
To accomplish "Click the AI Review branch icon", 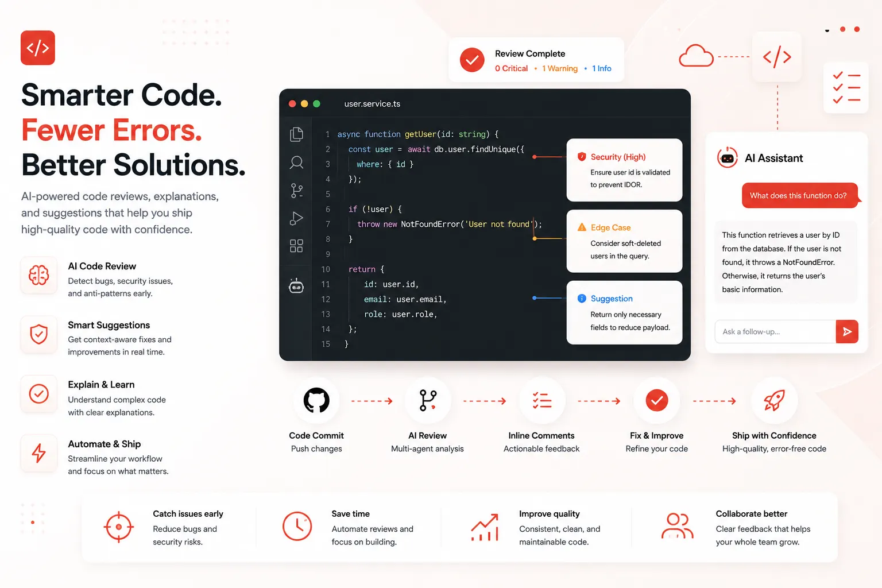I will 428,400.
